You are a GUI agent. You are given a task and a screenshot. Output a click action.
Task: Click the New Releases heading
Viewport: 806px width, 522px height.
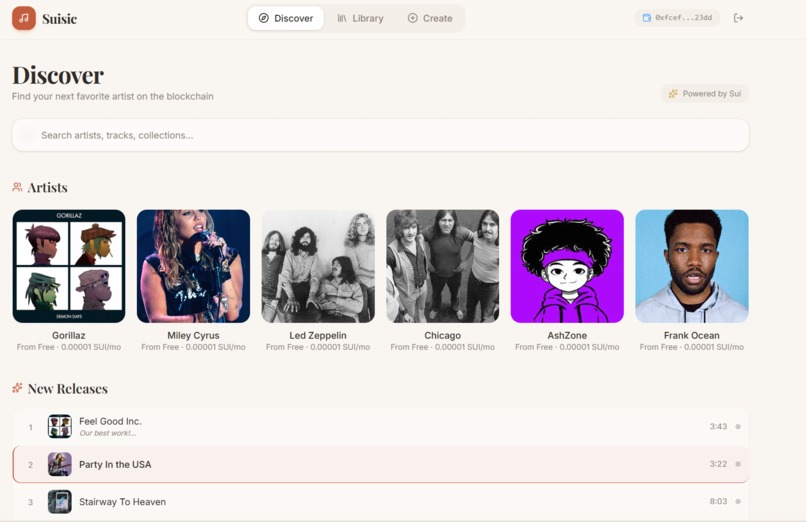click(68, 389)
